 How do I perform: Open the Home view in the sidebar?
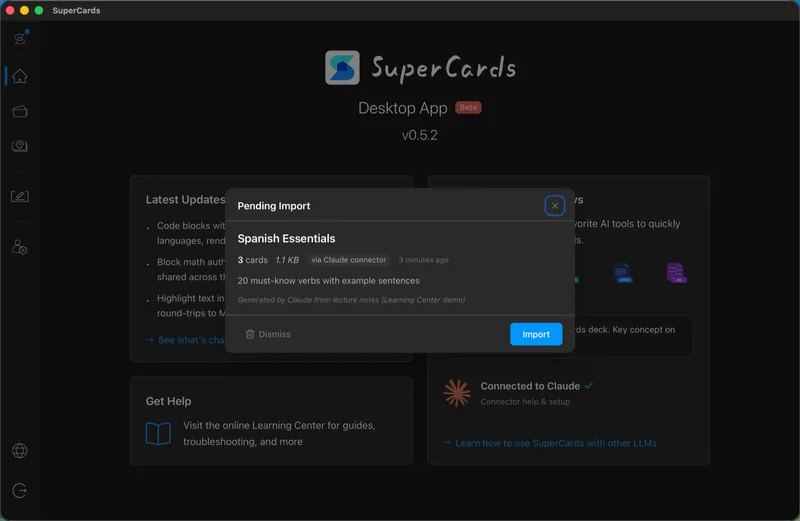[20, 76]
